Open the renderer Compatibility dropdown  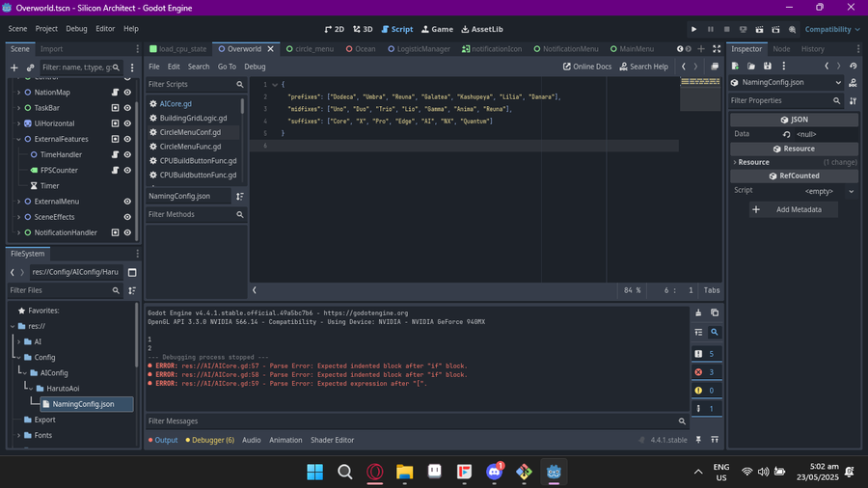pyautogui.click(x=832, y=29)
